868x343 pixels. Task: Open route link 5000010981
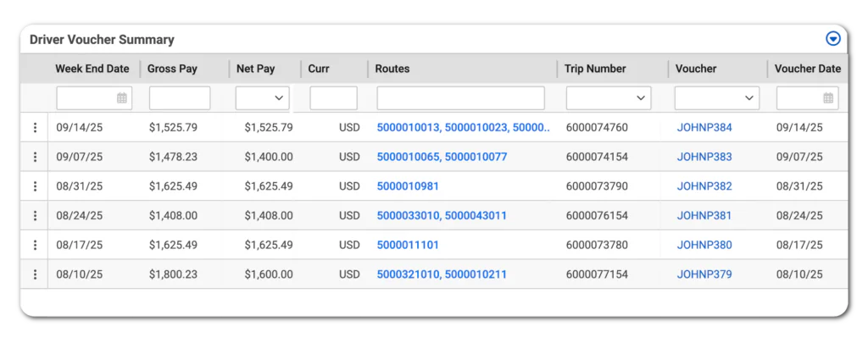[x=408, y=186]
